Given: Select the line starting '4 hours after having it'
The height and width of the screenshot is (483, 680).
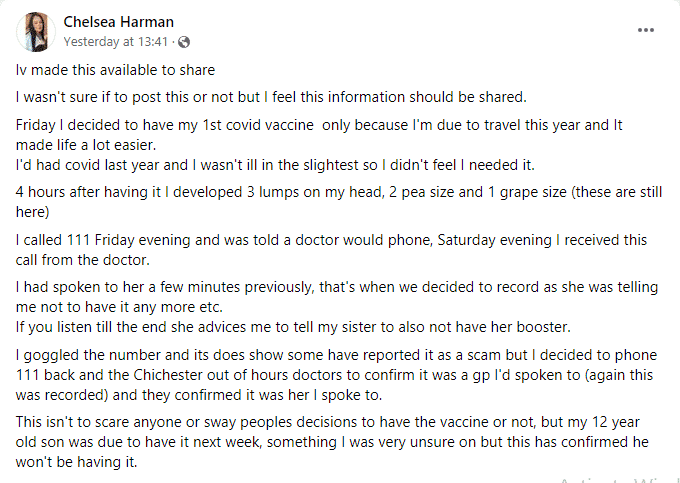Looking at the screenshot, I should [x=339, y=192].
